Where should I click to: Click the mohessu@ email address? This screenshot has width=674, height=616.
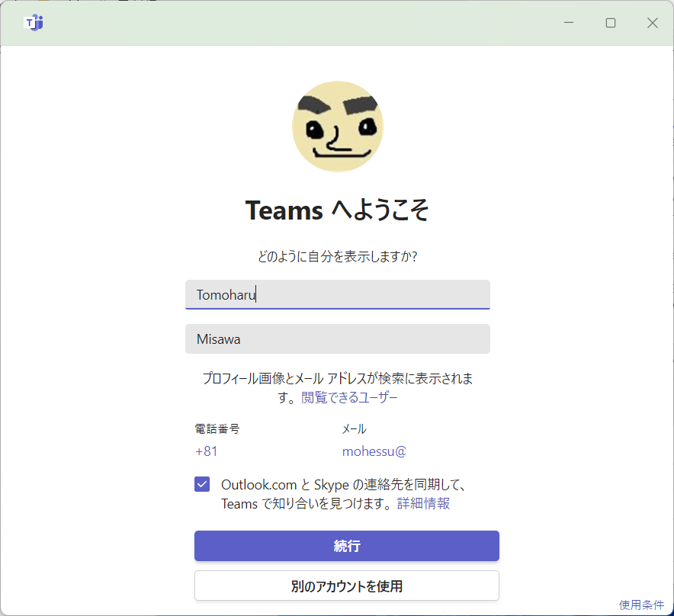[374, 451]
